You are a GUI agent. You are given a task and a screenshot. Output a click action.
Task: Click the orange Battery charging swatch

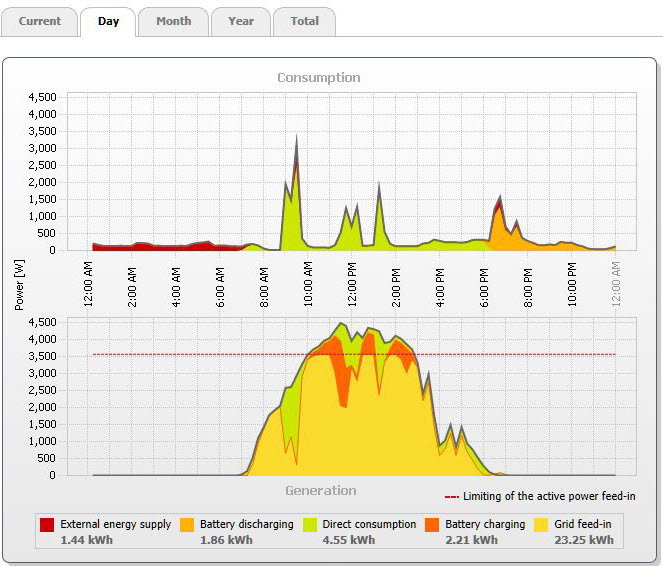(x=432, y=524)
